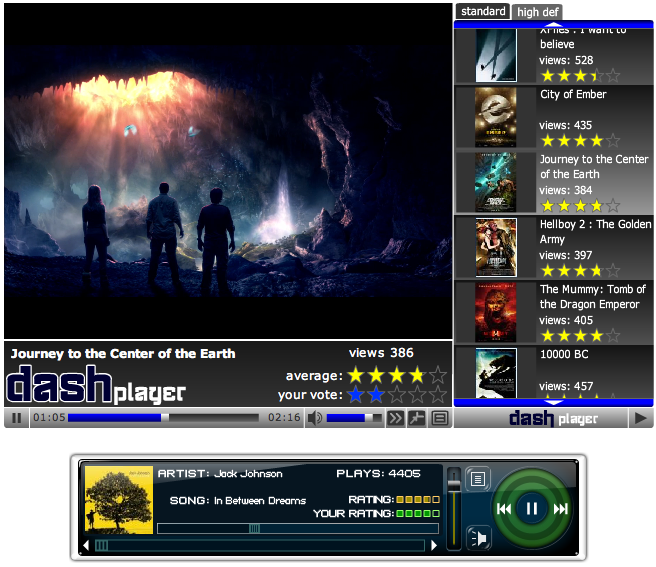Set your rating third green square
This screenshot has height=567, width=656.
418,513
